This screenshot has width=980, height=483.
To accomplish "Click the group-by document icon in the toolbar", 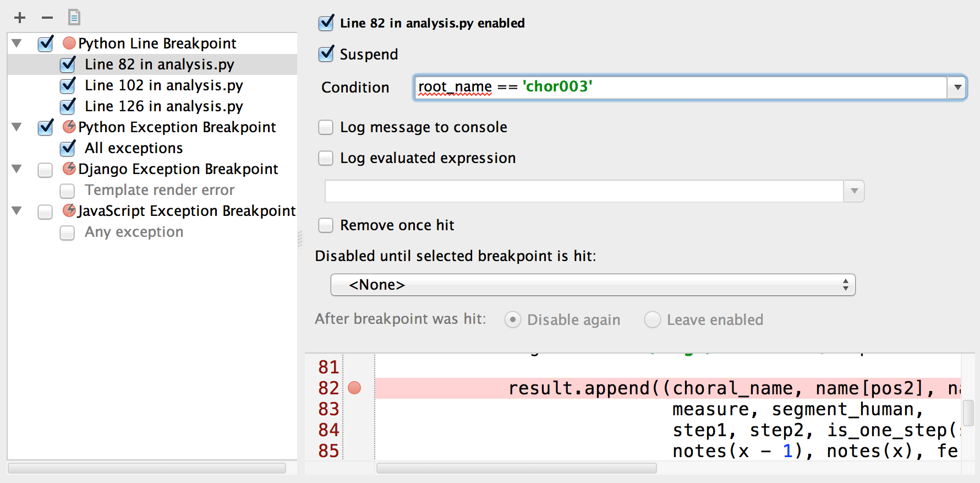I will (x=74, y=17).
